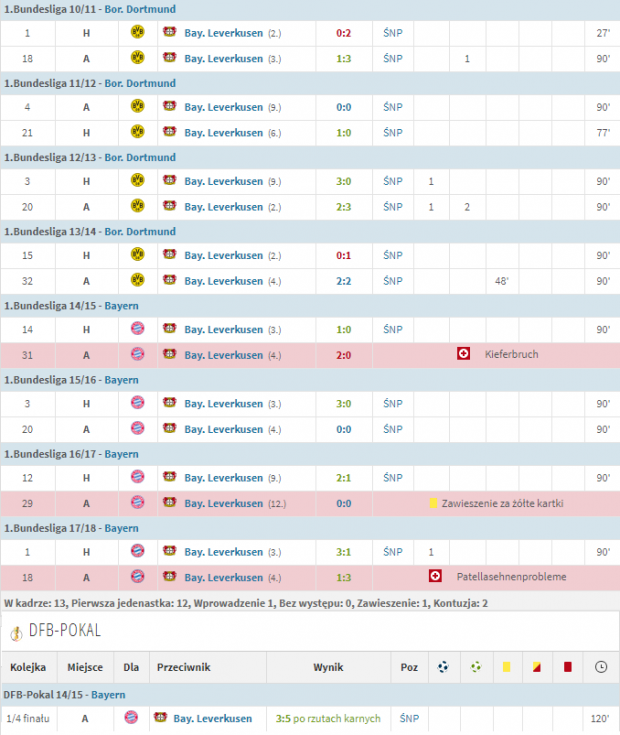This screenshot has height=735, width=620.
Task: Click yellow-red card column header icon
Action: coord(537,667)
